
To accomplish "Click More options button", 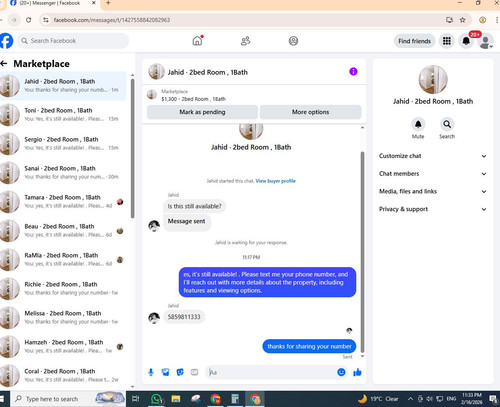I will 310,112.
